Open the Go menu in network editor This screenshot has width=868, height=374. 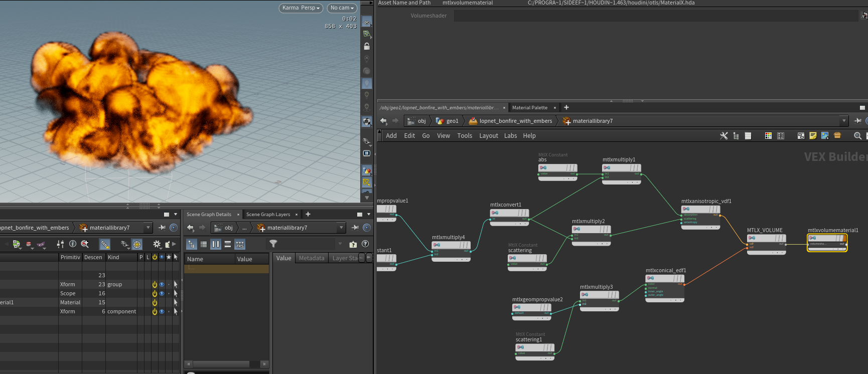coord(426,136)
